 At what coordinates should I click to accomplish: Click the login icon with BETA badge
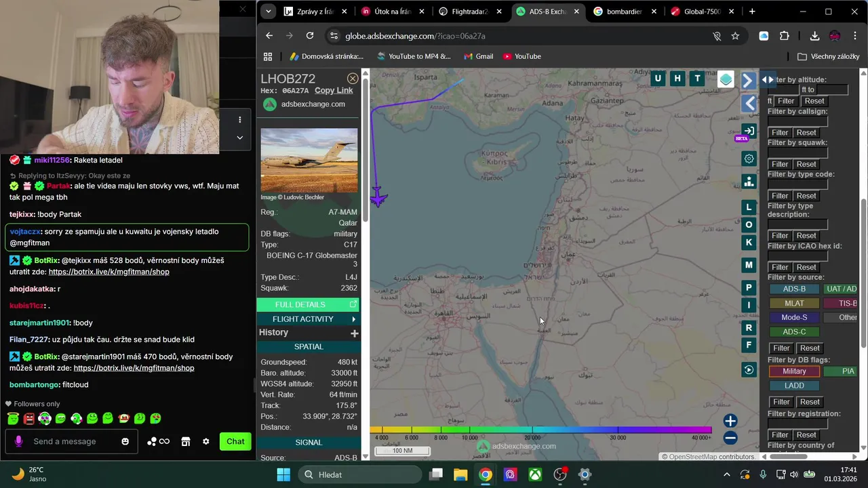(748, 131)
